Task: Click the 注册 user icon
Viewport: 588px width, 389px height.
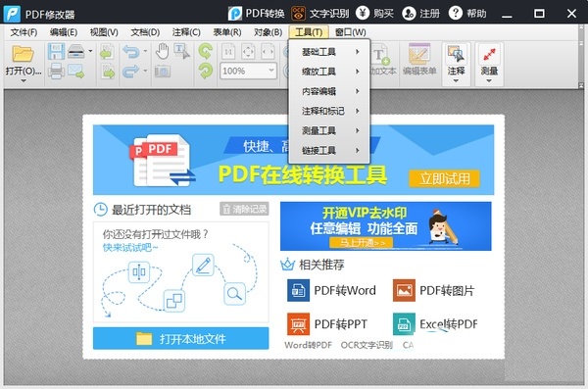Action: click(409, 13)
